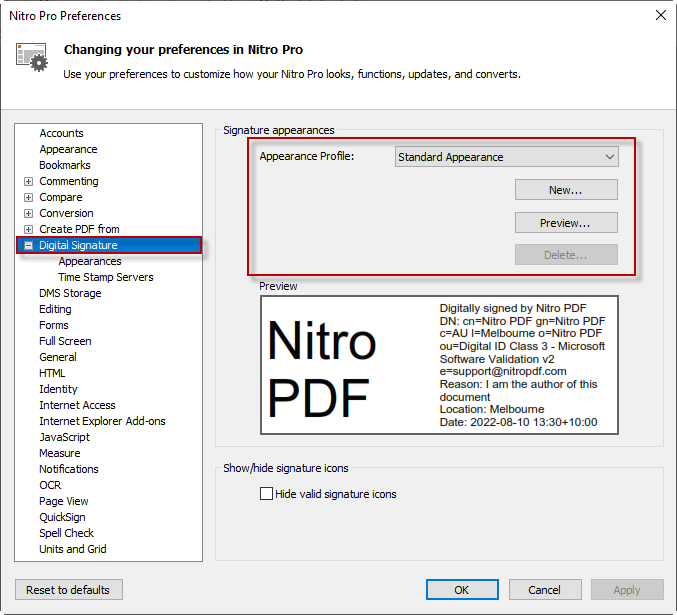Open Spell Check settings
This screenshot has width=677, height=615.
tap(68, 533)
